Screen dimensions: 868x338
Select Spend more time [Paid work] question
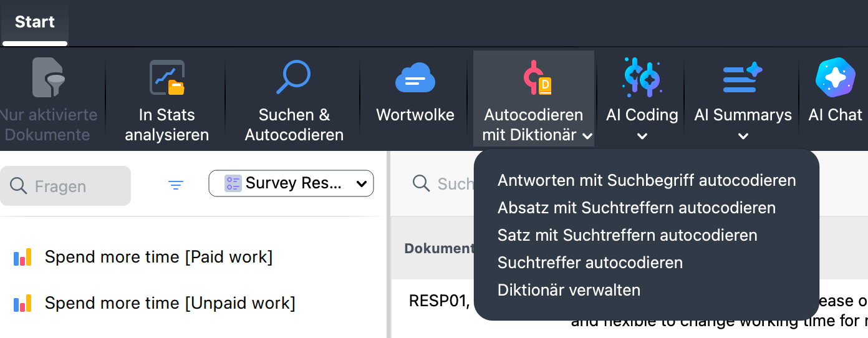pos(159,257)
